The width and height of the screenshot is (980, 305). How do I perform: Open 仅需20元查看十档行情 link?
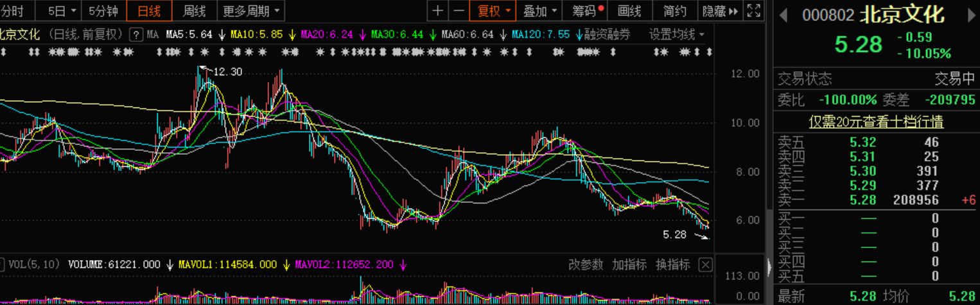(876, 121)
